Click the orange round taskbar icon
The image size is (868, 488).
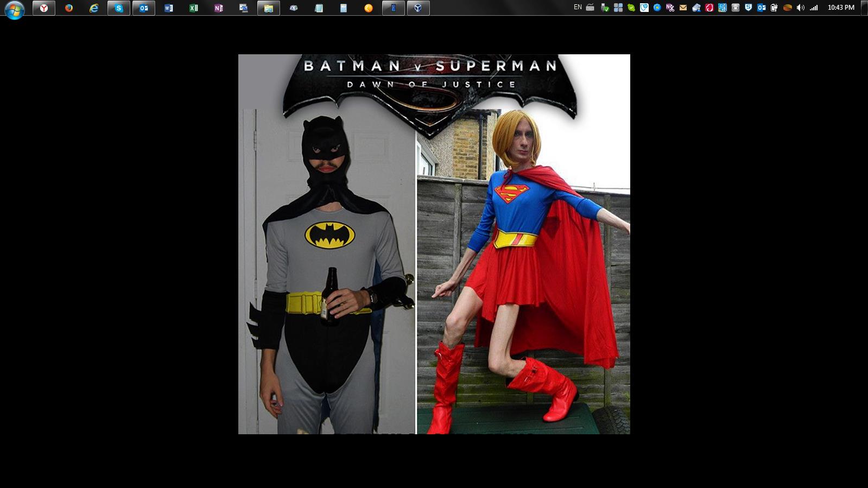pyautogui.click(x=369, y=8)
